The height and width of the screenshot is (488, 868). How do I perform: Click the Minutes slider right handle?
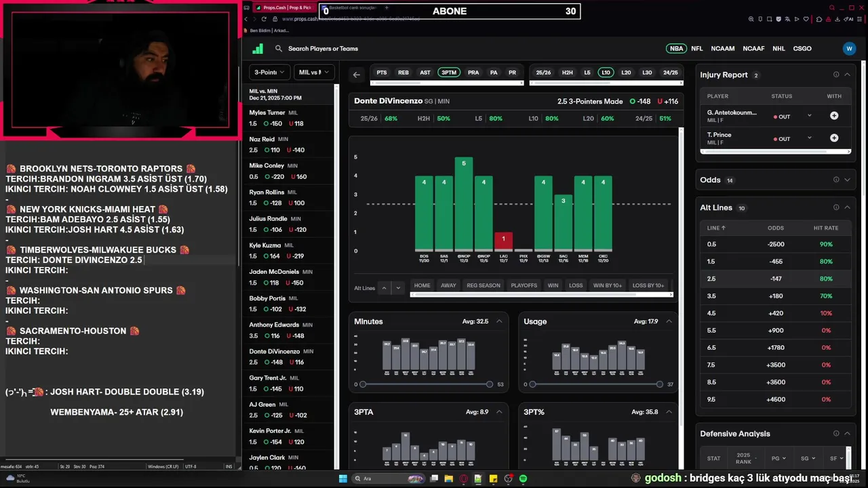(490, 384)
